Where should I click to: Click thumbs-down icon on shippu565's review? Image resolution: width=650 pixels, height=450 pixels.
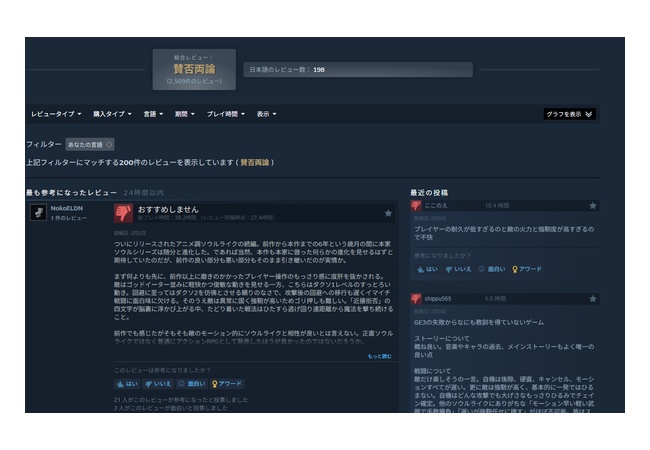(416, 298)
